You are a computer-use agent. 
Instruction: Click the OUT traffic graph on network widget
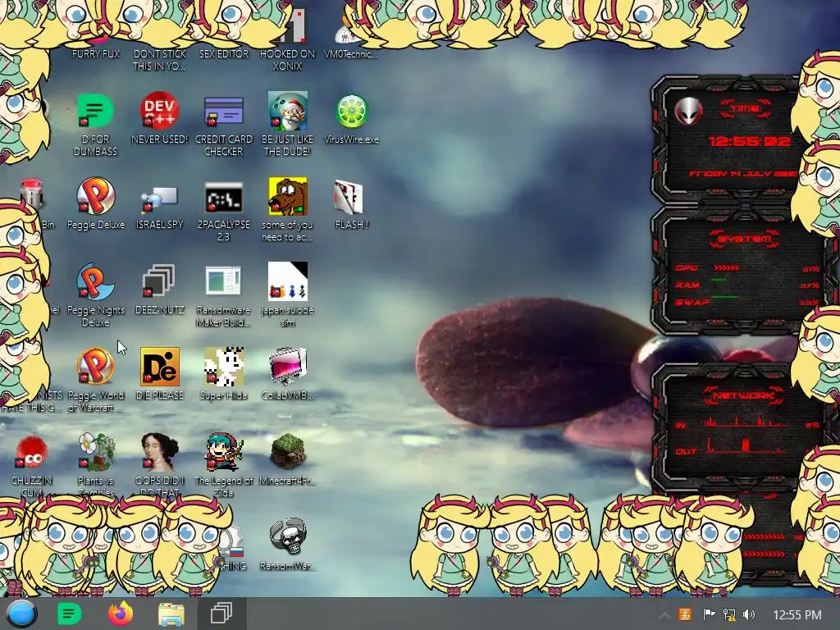click(745, 445)
